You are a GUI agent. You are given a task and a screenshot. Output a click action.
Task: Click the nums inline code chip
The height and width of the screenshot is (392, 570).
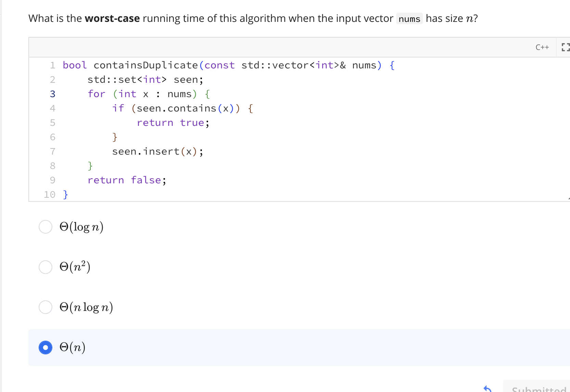(x=409, y=19)
